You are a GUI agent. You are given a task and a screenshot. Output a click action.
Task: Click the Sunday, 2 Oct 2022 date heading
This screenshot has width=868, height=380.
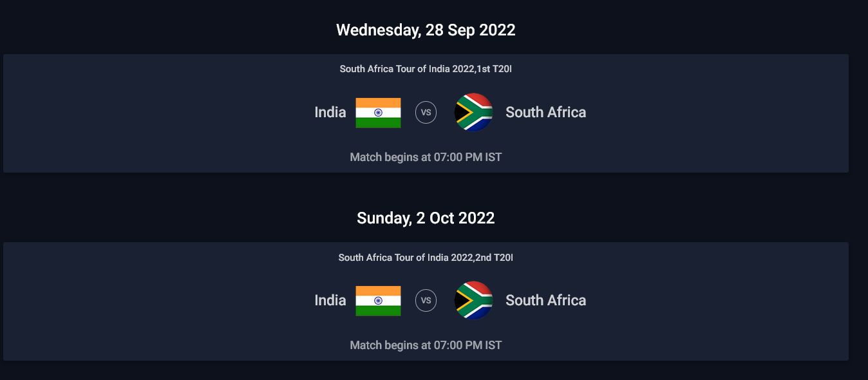[x=426, y=218]
